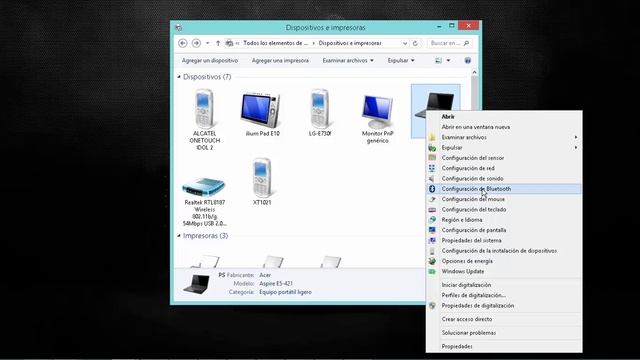Click the Back navigation arrow
Image resolution: width=640 pixels, height=360 pixels.
183,43
